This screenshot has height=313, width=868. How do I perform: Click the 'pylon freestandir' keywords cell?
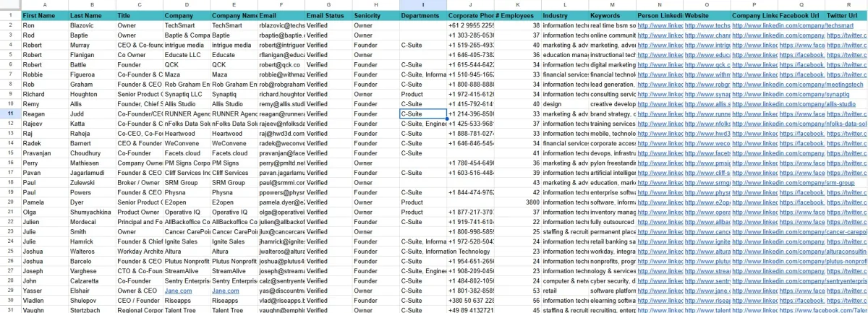(612, 163)
